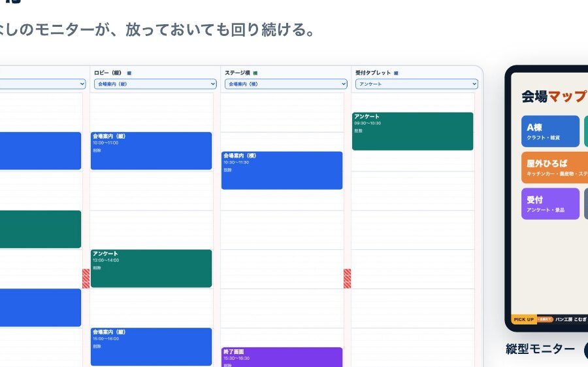The height and width of the screenshot is (367, 588).
Task: Click 削除 on the 13:00~14:00 アンケート block
Action: click(x=97, y=268)
